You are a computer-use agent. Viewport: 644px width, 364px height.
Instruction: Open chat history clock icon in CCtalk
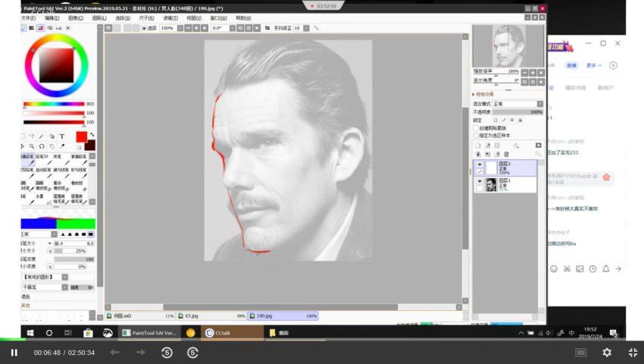click(x=592, y=269)
